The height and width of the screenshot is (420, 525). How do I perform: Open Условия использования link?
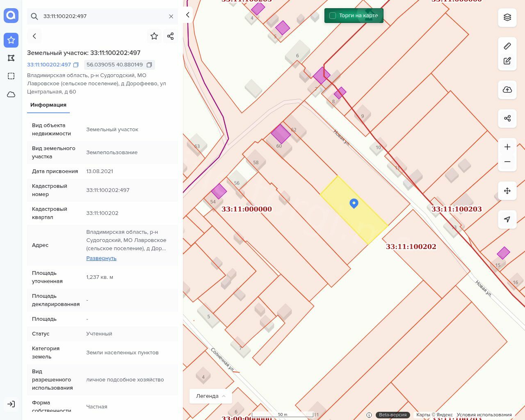[484, 415]
